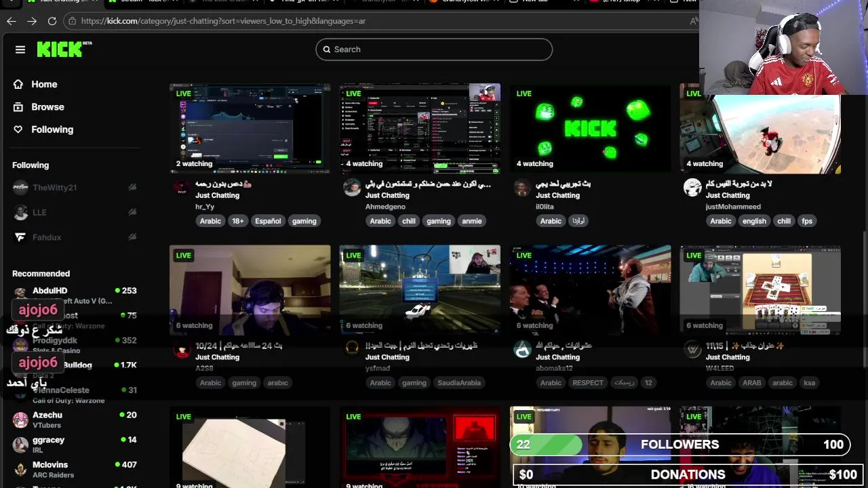Click the Home house icon in sidebar
This screenshot has height=488, width=868.
(x=18, y=84)
